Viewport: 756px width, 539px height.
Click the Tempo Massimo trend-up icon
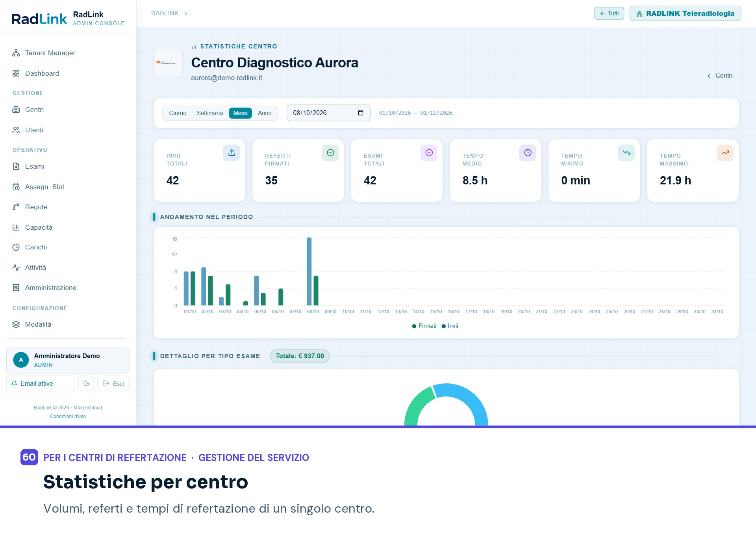click(x=725, y=153)
